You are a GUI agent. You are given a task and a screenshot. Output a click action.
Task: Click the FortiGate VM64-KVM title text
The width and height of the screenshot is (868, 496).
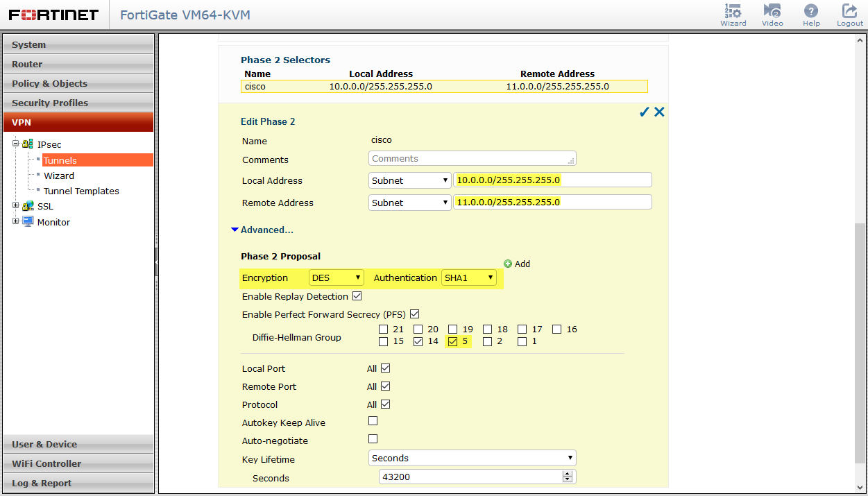[185, 15]
